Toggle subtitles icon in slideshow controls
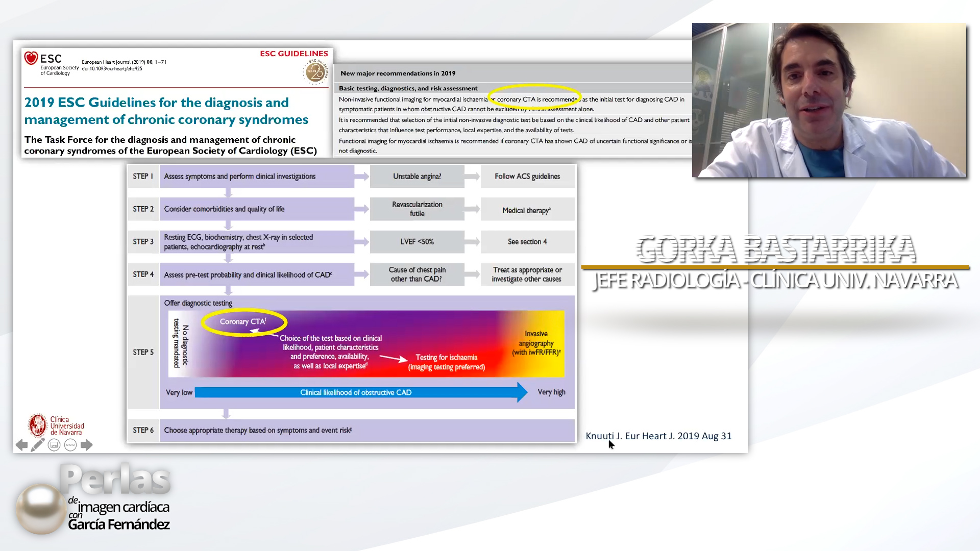This screenshot has width=980, height=551. pos(54,445)
